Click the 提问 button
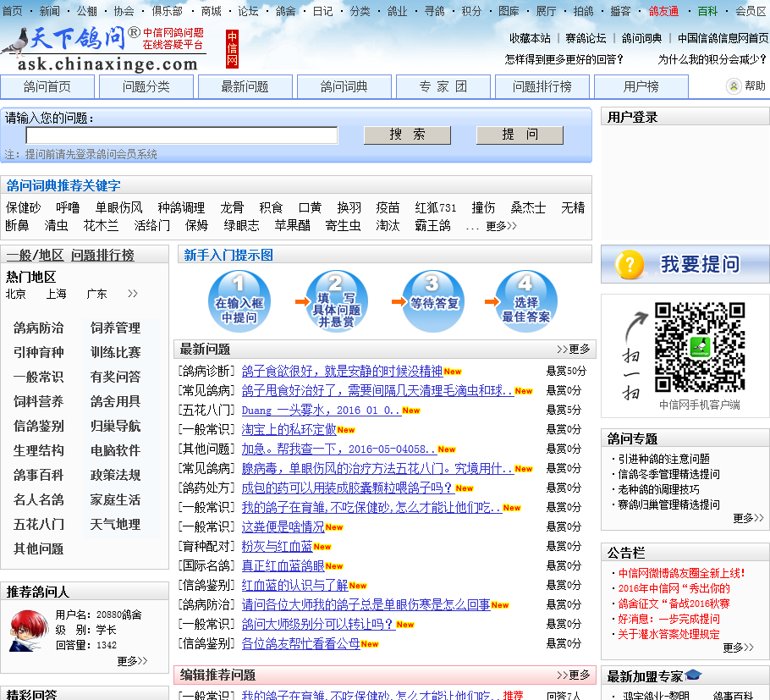The width and height of the screenshot is (770, 700). pyautogui.click(x=520, y=135)
